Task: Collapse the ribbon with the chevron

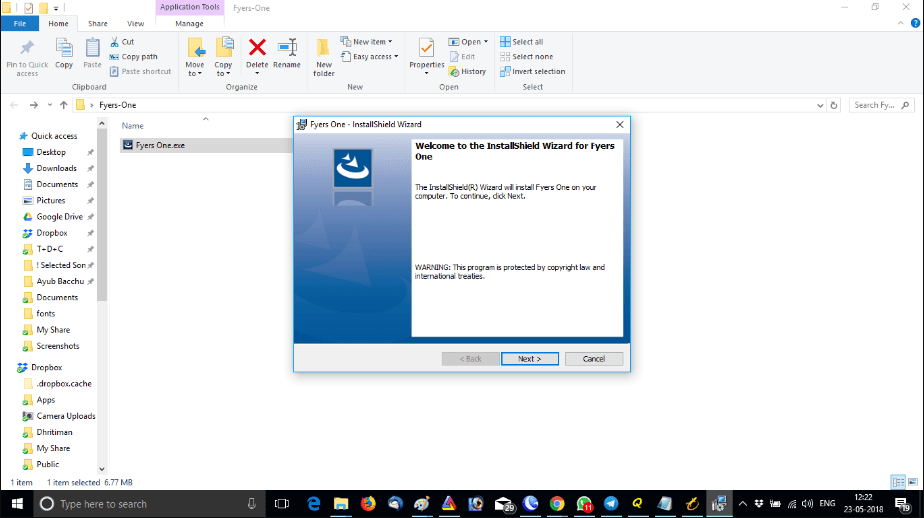Action: pos(900,24)
